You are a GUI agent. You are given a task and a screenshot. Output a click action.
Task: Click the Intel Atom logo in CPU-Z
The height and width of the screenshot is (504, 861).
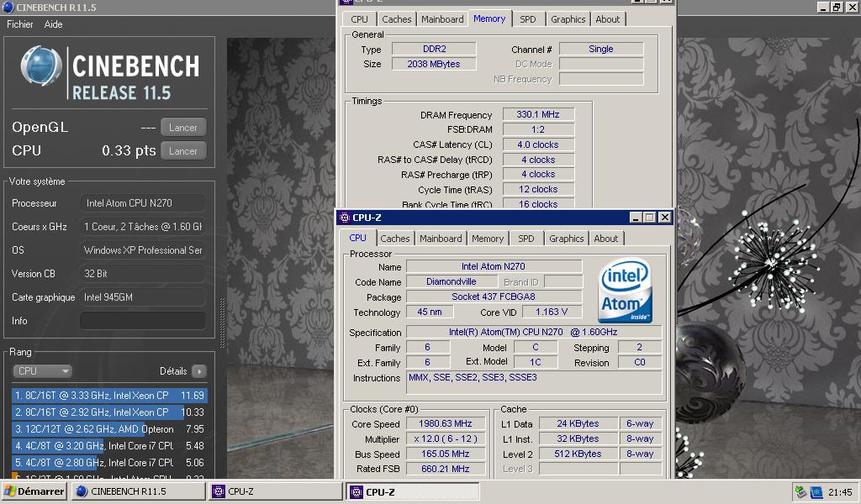point(626,291)
